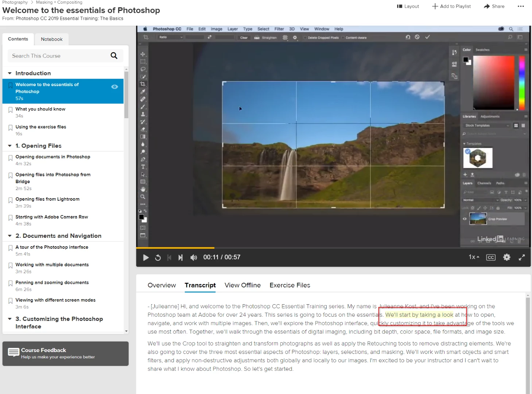Select the Eyedropper tool
Viewport: 532px width, 394px height.
tap(143, 92)
